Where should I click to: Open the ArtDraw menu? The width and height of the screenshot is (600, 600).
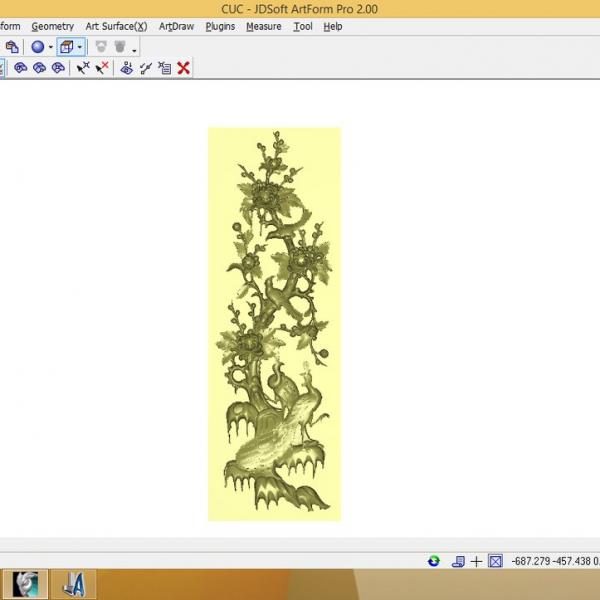(176, 26)
